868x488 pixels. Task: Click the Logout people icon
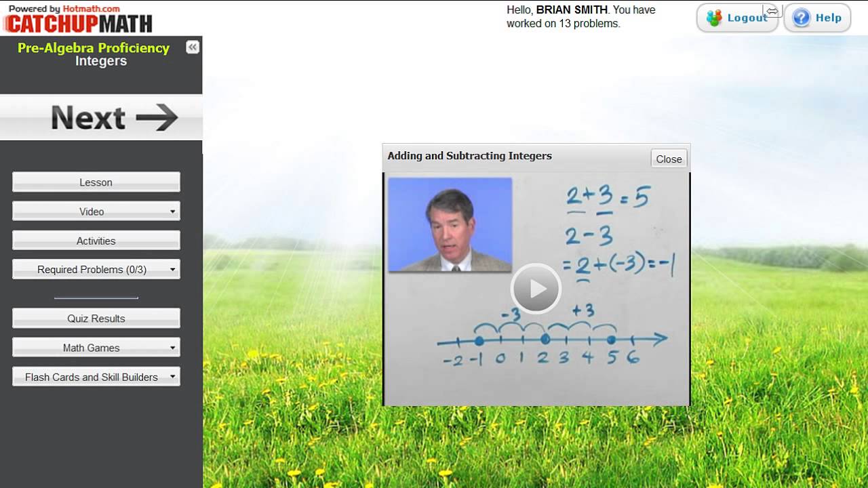coord(714,18)
